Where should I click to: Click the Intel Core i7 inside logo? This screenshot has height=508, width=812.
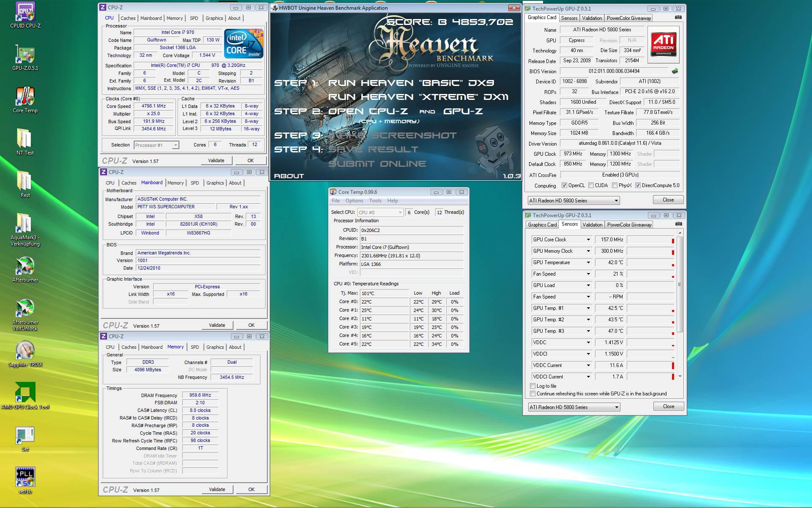coord(244,44)
